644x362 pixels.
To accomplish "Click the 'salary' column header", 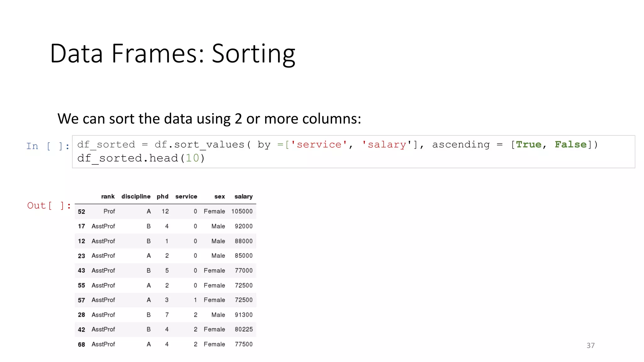I will [243, 196].
